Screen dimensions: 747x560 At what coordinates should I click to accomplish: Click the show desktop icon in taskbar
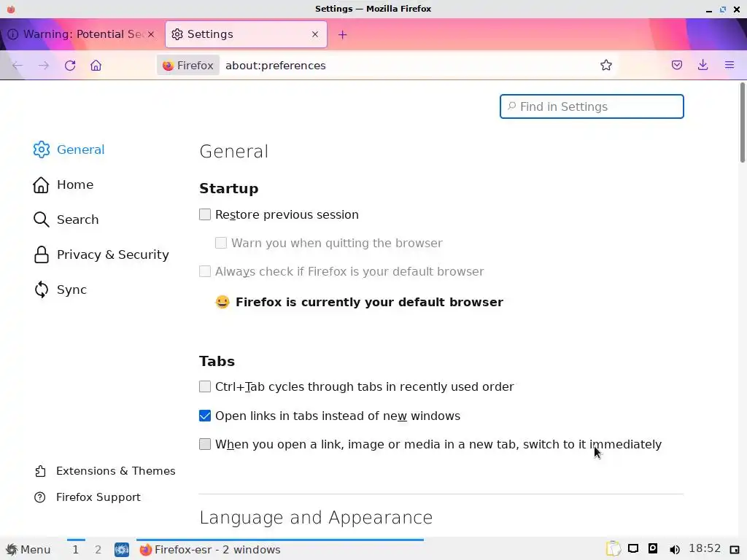tap(122, 550)
